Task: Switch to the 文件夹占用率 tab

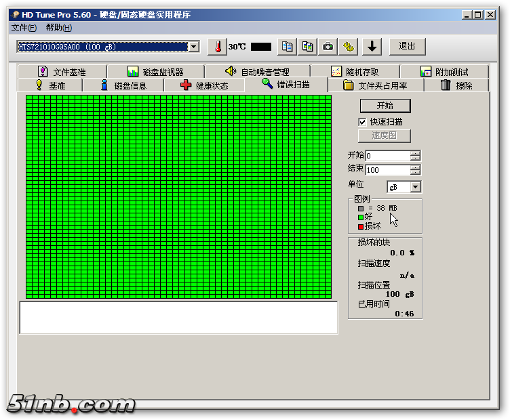Action: (376, 85)
